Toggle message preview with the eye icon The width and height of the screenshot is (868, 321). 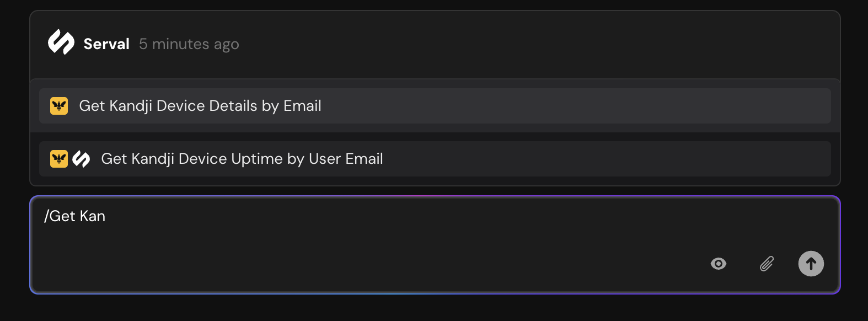pos(718,264)
